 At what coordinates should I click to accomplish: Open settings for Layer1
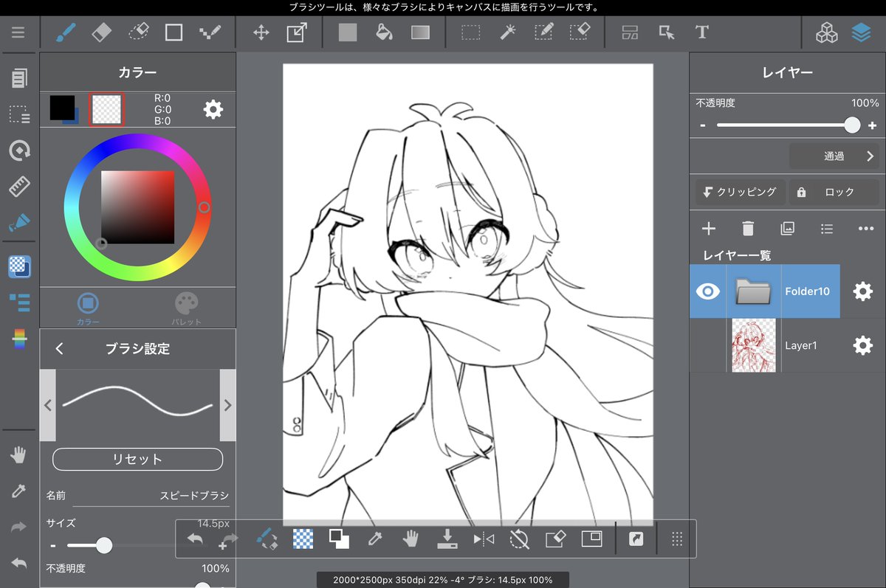click(x=862, y=345)
